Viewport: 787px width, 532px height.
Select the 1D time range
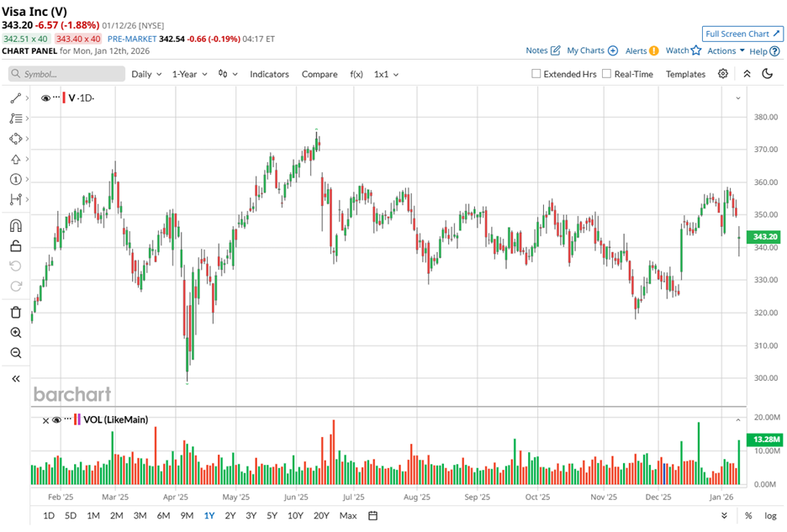click(49, 515)
